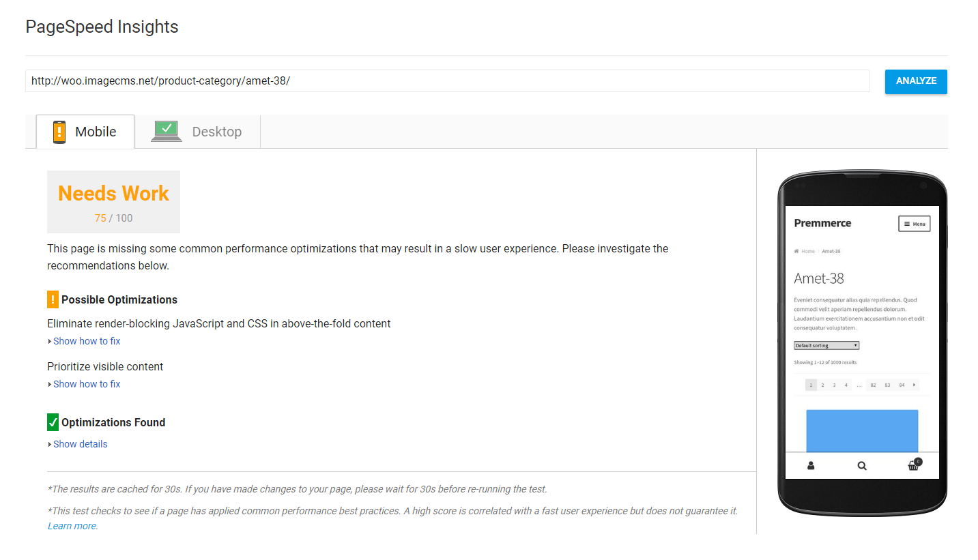Click the user account icon in phone preview
This screenshot has width=978, height=560.
811,466
